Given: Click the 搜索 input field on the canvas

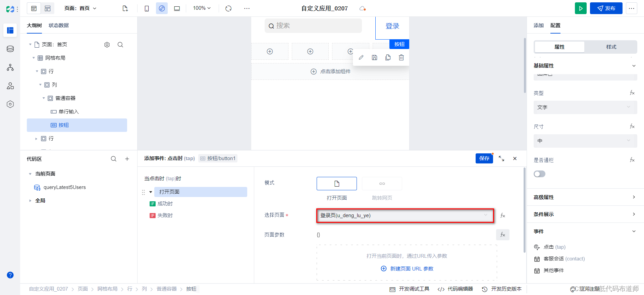Looking at the screenshot, I should pos(313,26).
